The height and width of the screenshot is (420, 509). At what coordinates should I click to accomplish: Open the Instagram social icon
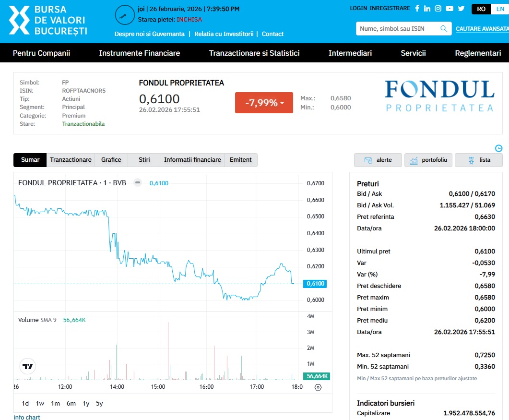[x=438, y=9]
